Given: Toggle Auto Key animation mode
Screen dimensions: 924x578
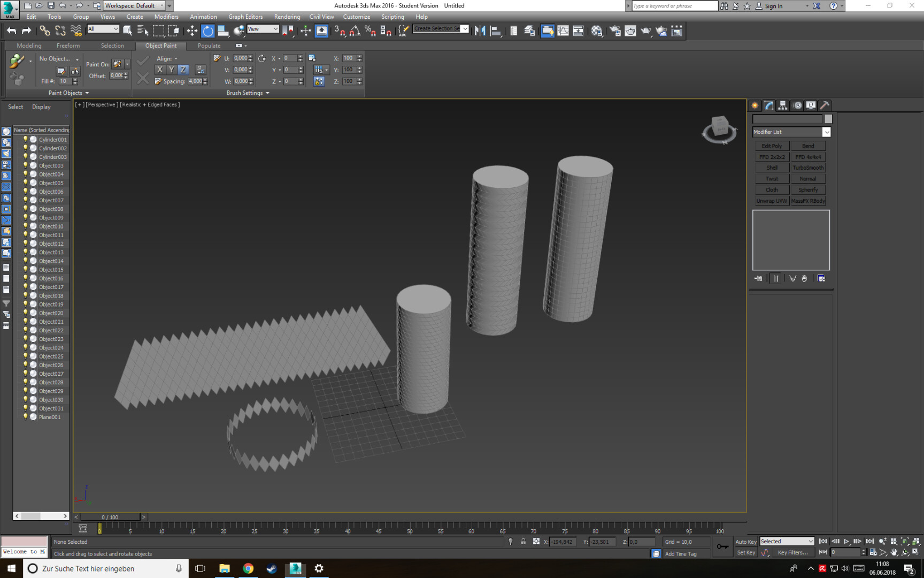Looking at the screenshot, I should point(745,542).
